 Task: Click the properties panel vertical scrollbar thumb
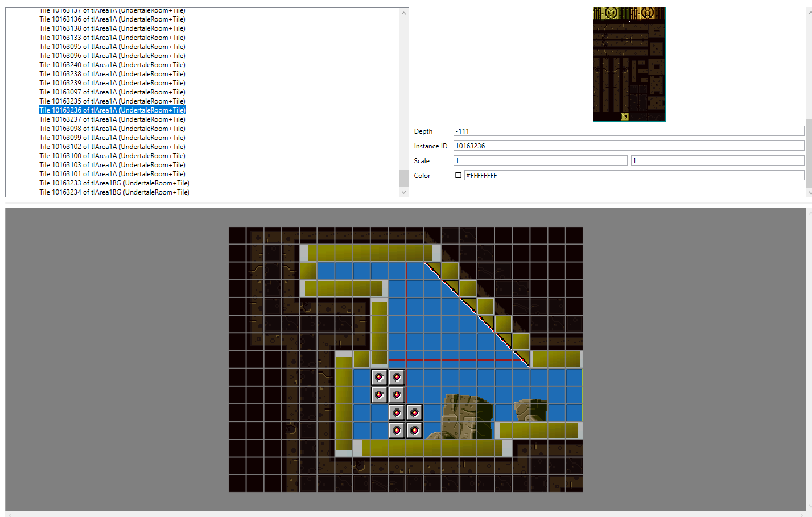[x=809, y=152]
